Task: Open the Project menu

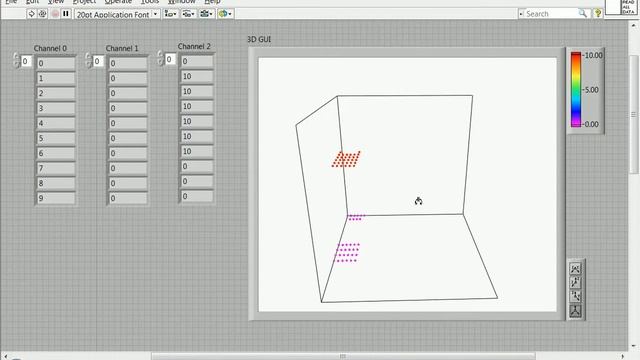Action: [84, 2]
